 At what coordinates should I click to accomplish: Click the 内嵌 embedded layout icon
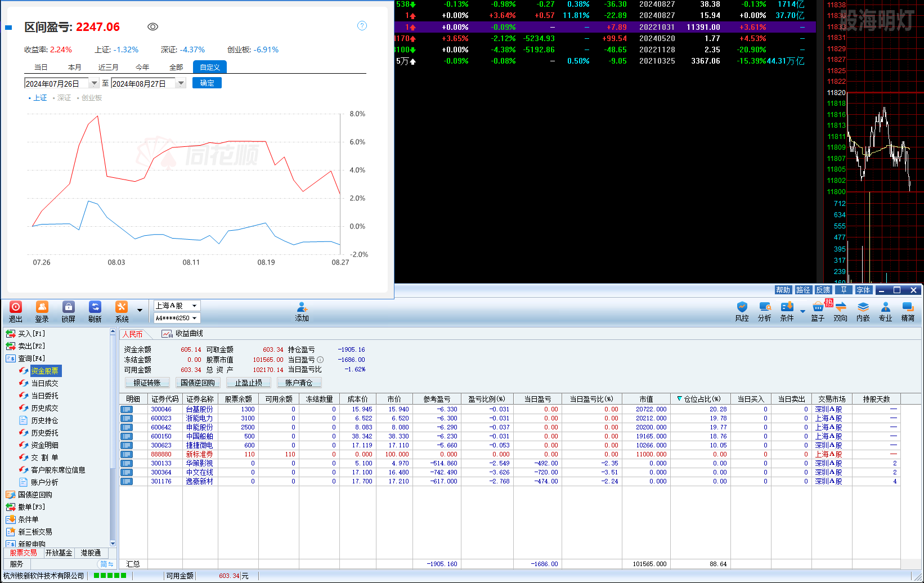pyautogui.click(x=863, y=307)
